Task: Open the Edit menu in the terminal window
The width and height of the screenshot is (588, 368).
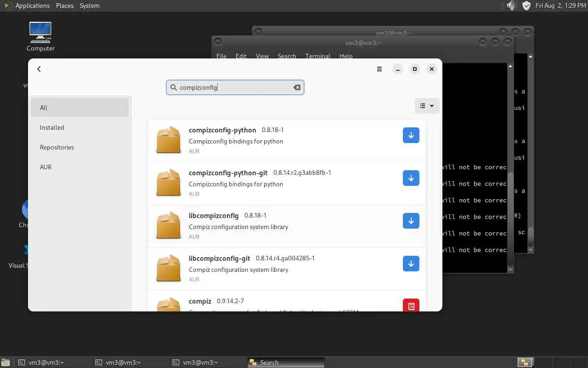Action: point(241,56)
